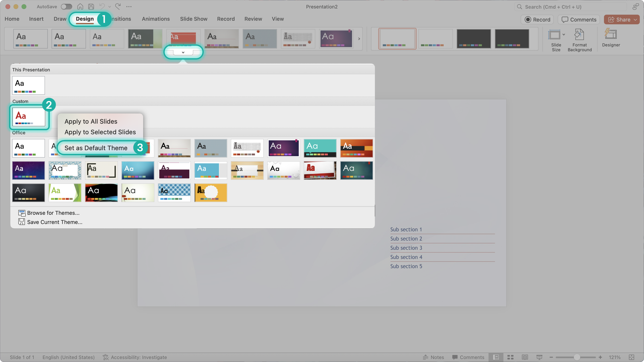
Task: Adjust the zoom slider handle
Action: click(x=576, y=357)
